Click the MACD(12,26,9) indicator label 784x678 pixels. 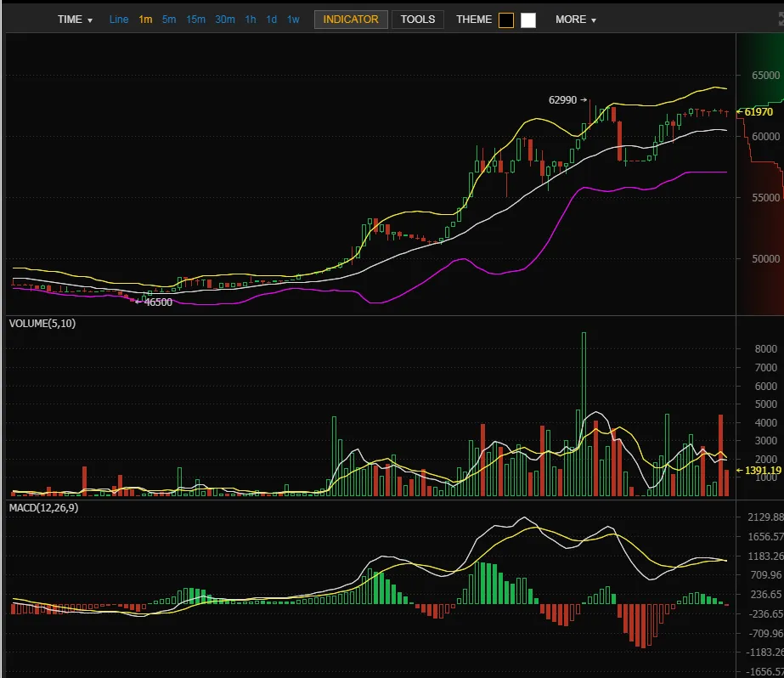coord(43,508)
